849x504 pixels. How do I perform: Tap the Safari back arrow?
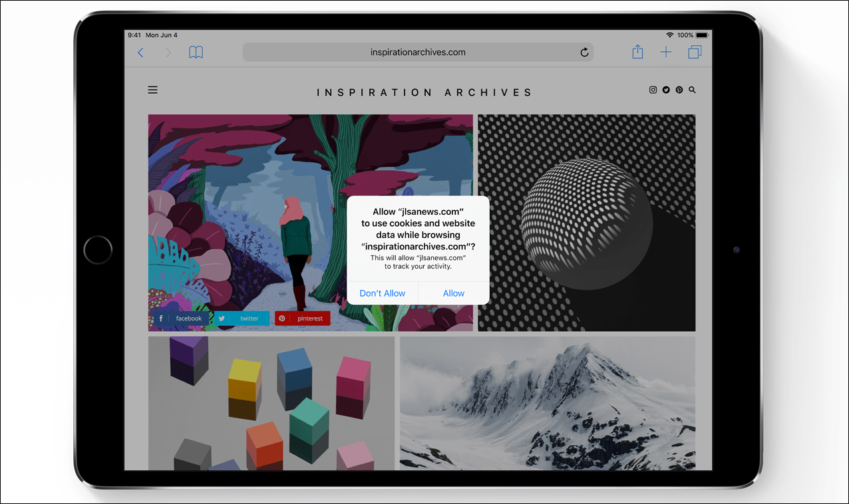(140, 53)
